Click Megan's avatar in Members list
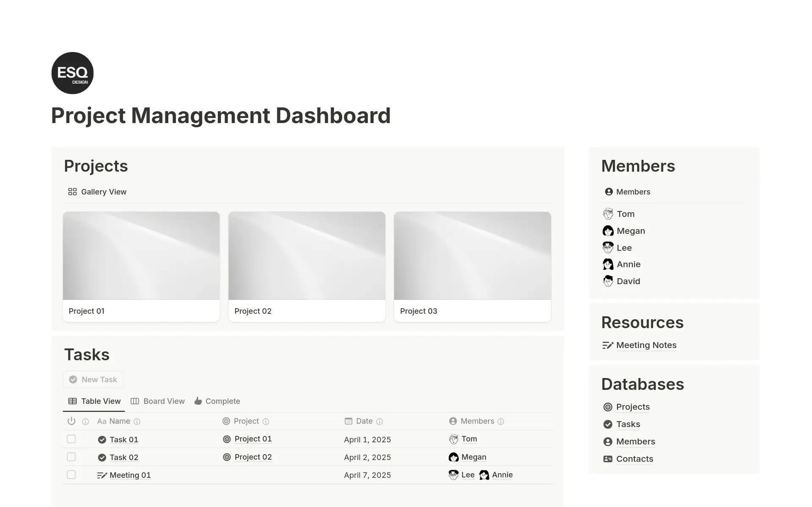812x507 pixels. 608,231
